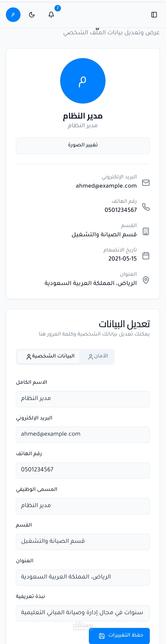Click the email envelope icon
The width and height of the screenshot is (166, 644).
(145, 183)
